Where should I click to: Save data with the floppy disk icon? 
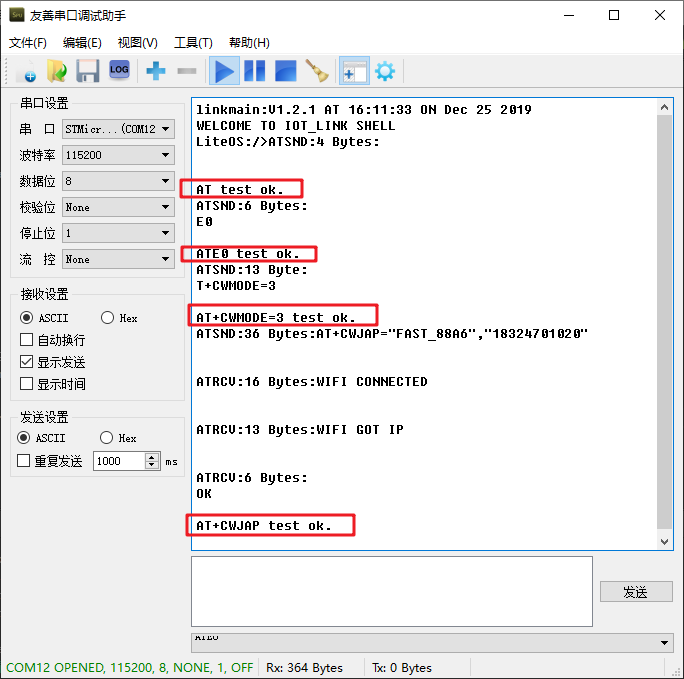tap(88, 71)
